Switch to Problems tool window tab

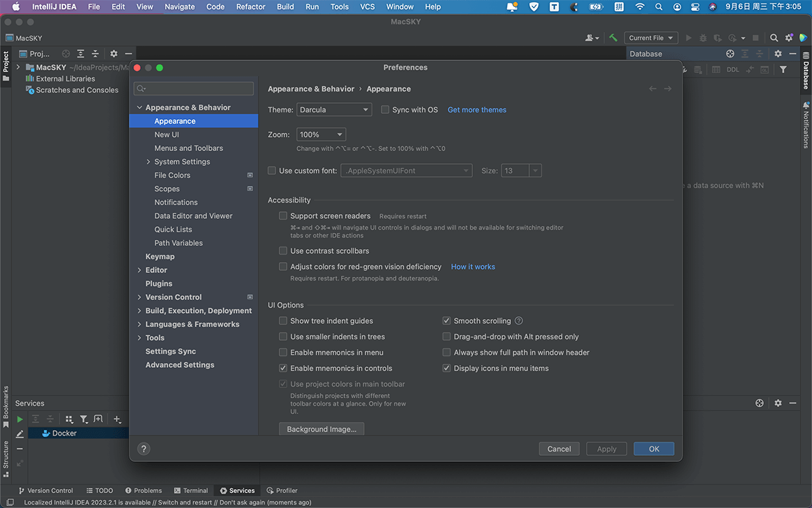(x=143, y=490)
